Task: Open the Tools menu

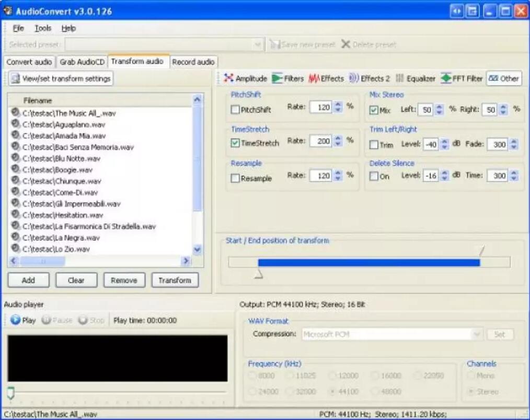Action: tap(43, 28)
